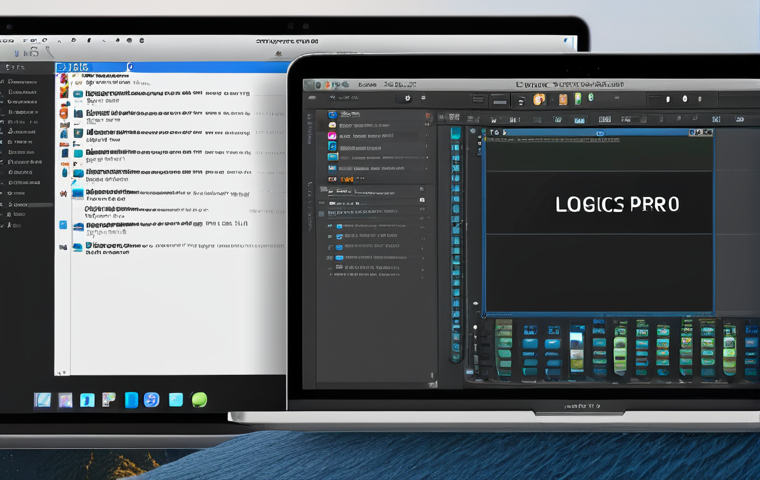Select the blue highlighted header row in the left window
This screenshot has height=480, width=760.
(172, 67)
